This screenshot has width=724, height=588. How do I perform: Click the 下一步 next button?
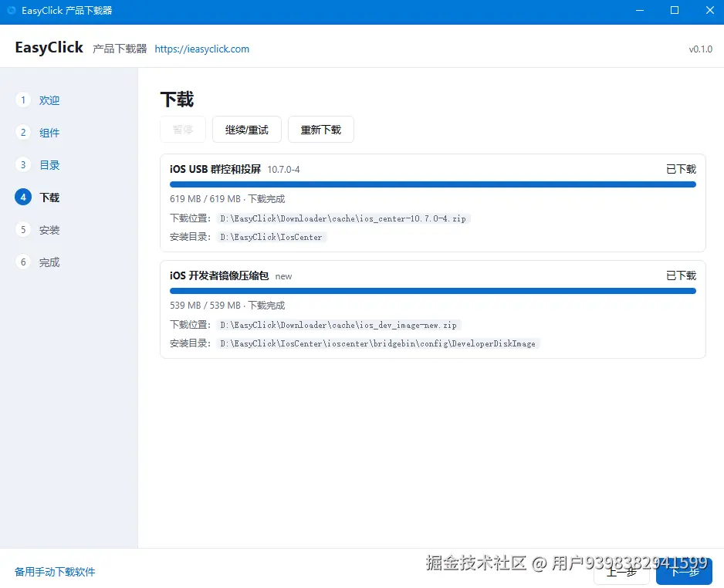pyautogui.click(x=685, y=573)
